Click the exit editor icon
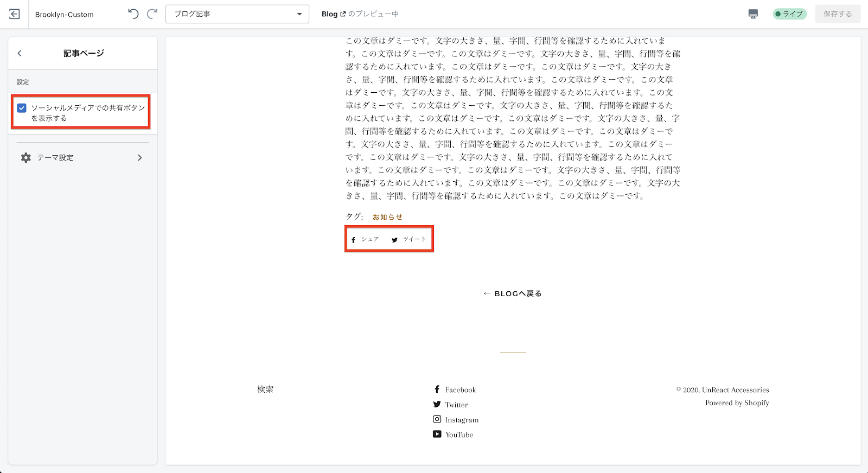The image size is (868, 473). (x=15, y=14)
